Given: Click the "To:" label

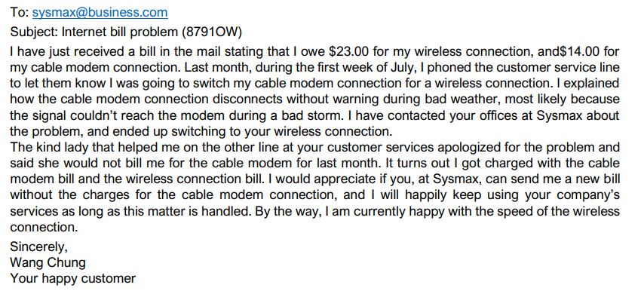Looking at the screenshot, I should [x=20, y=13].
